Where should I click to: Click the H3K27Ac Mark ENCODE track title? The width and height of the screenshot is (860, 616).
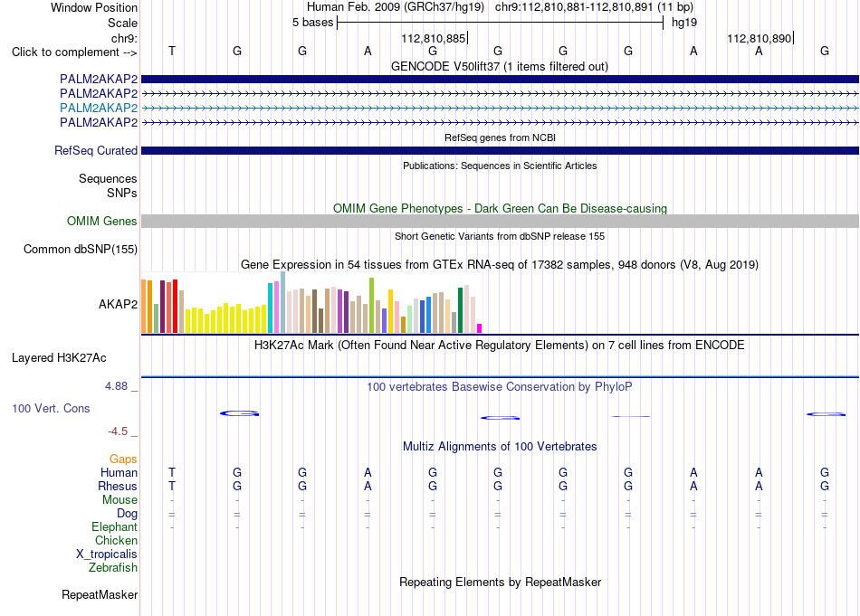[x=500, y=346]
